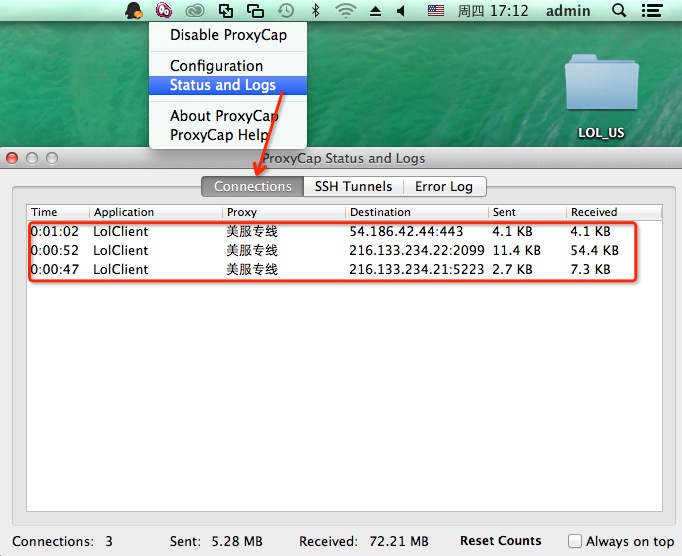This screenshot has width=682, height=556.
Task: Click the clock showing 17:12
Action: pyautogui.click(x=493, y=10)
